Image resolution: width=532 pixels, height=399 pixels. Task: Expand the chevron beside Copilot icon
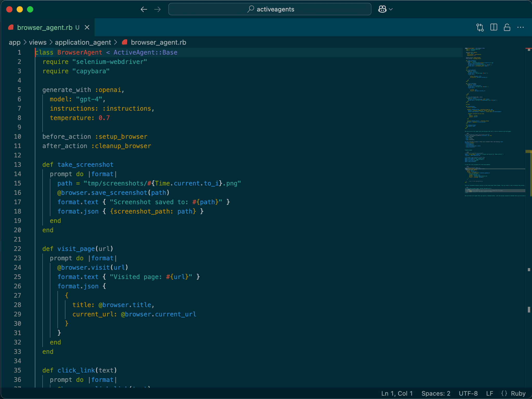(x=391, y=9)
